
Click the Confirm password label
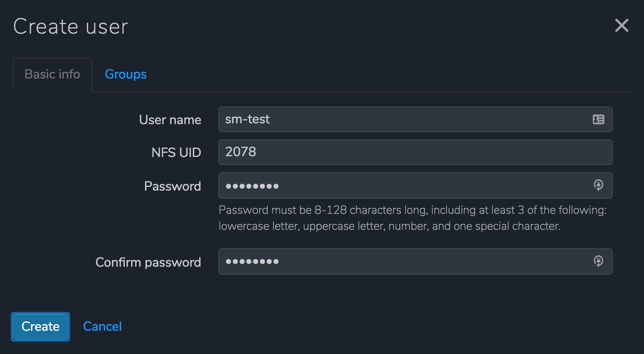point(148,262)
